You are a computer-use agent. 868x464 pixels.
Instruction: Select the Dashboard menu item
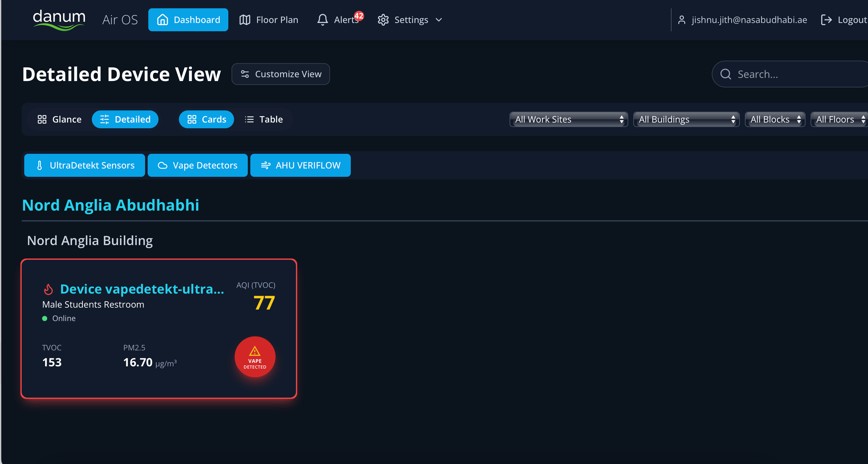(x=188, y=19)
